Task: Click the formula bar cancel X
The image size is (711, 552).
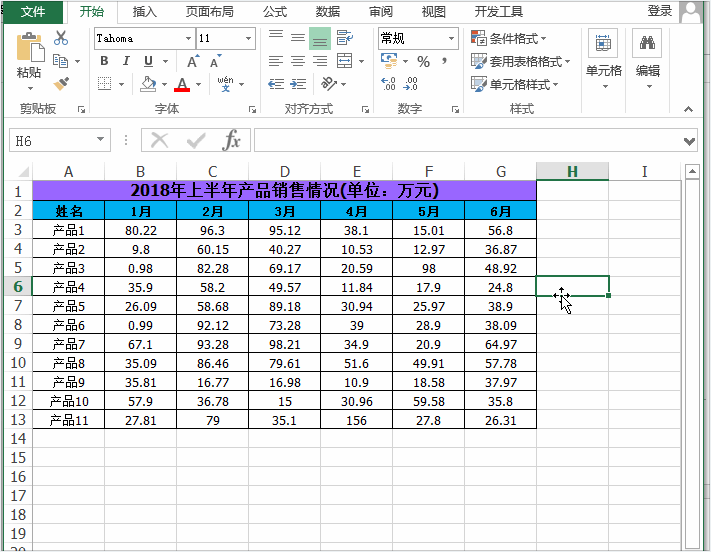Action: tap(159, 140)
